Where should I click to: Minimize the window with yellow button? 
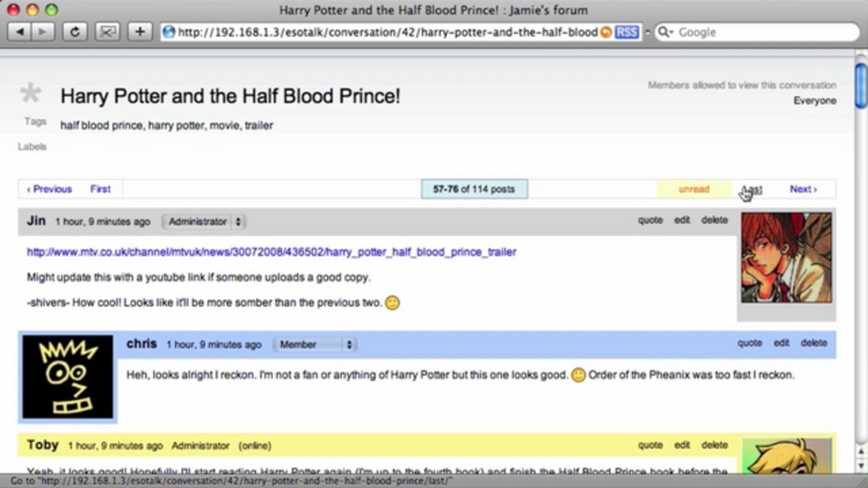pyautogui.click(x=33, y=10)
